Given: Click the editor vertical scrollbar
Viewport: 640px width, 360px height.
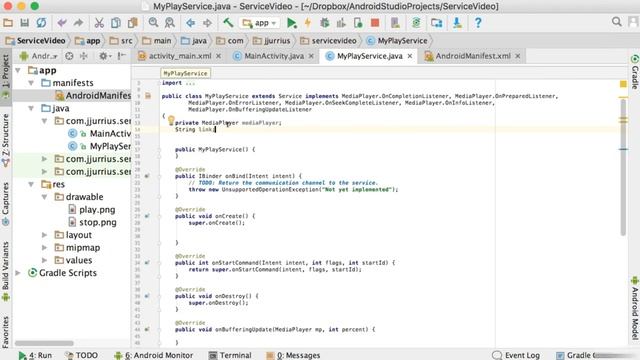Looking at the screenshot, I should click(623, 167).
